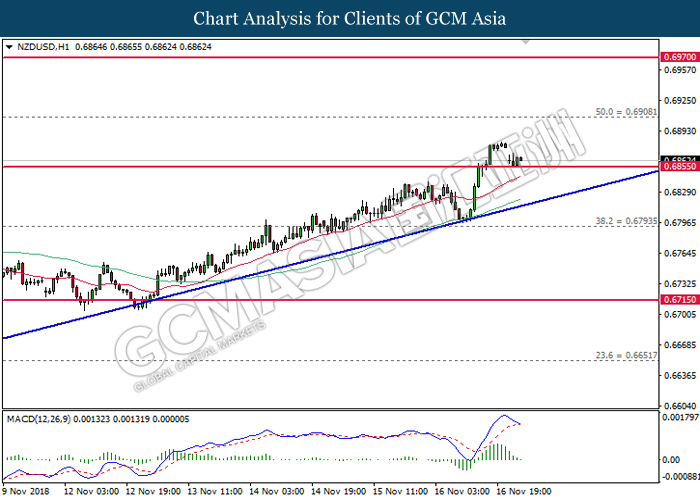700x500 pixels.
Task: Click the 0.67150 red price tag
Action: click(x=678, y=300)
